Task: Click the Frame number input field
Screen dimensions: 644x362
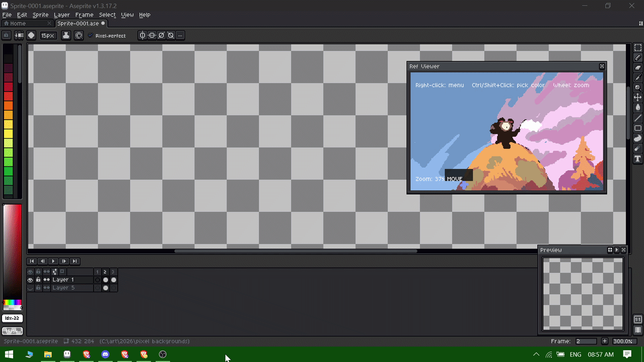Action: (586, 341)
